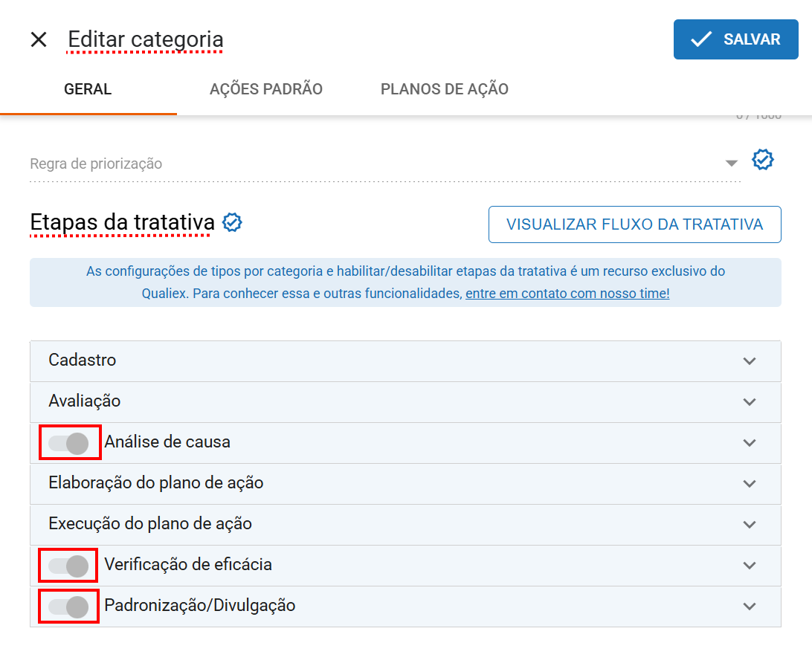Viewport: 812px width, 666px height.
Task: Expand the Avaliação section chevron
Action: [749, 402]
